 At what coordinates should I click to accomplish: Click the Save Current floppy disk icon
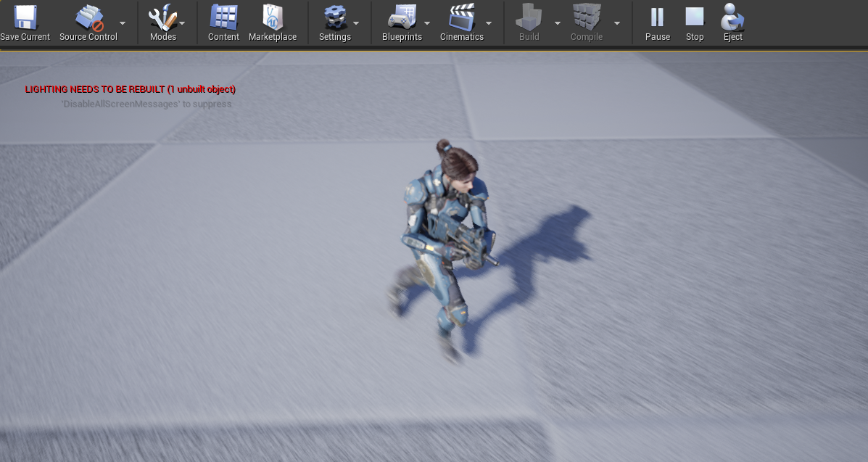click(25, 17)
